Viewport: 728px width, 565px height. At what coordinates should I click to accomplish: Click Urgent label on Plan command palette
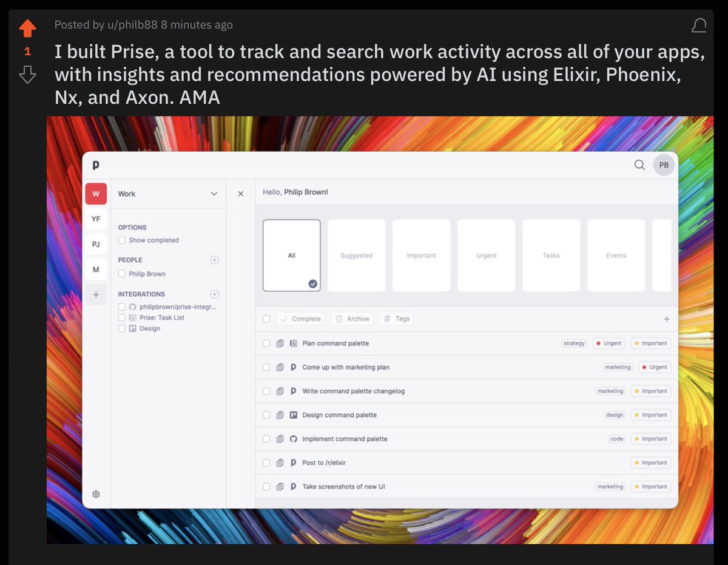coord(609,343)
